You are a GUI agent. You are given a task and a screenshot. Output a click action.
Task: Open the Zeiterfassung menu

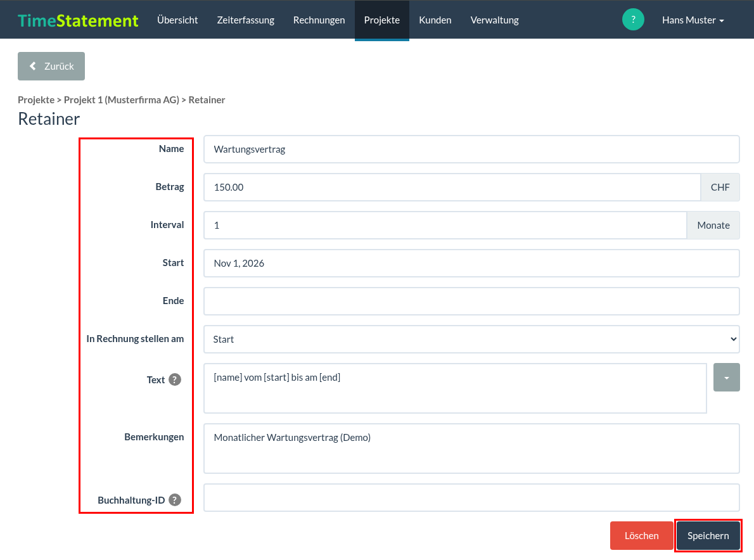point(245,20)
